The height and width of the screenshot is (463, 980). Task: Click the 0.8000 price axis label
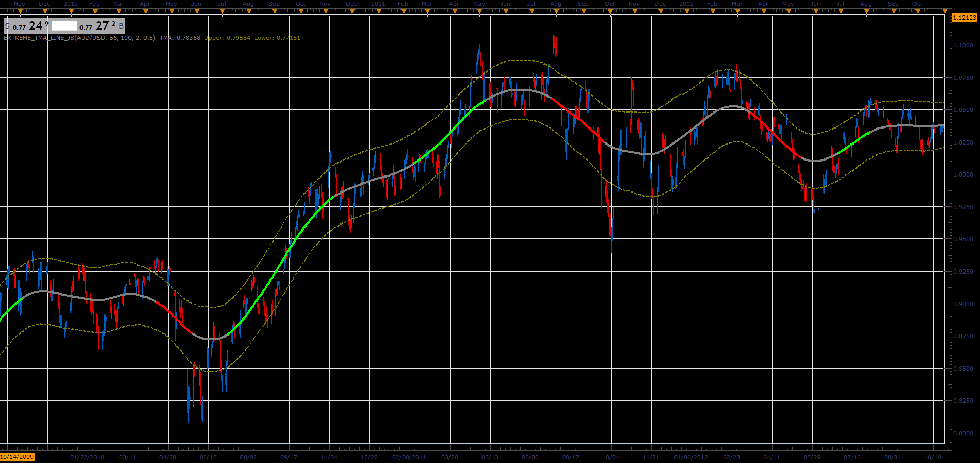(963, 433)
